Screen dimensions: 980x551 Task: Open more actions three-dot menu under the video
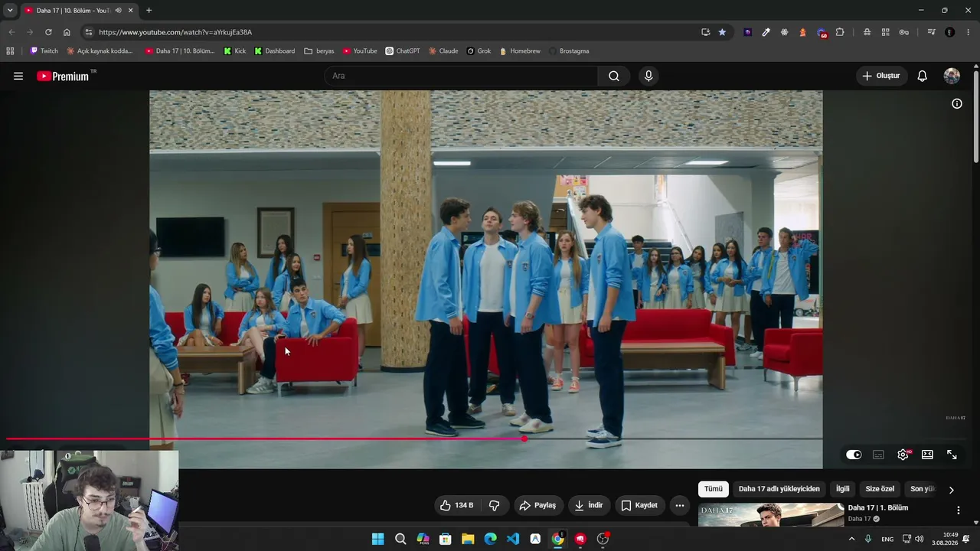679,505
